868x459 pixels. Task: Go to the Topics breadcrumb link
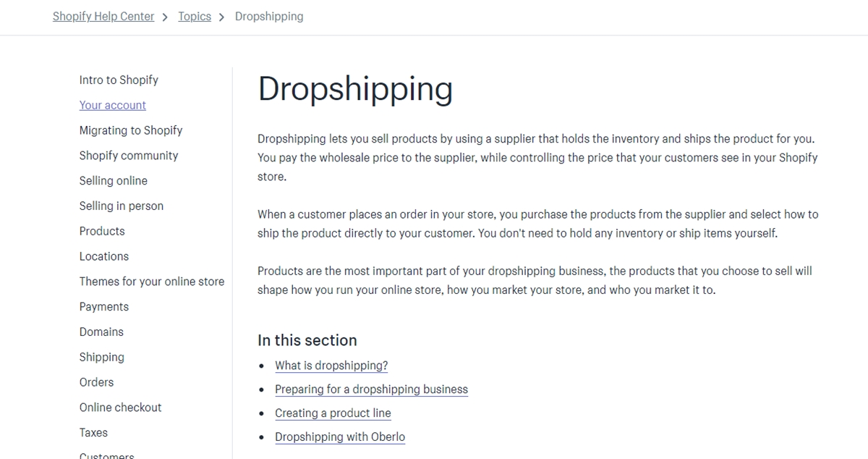click(195, 17)
